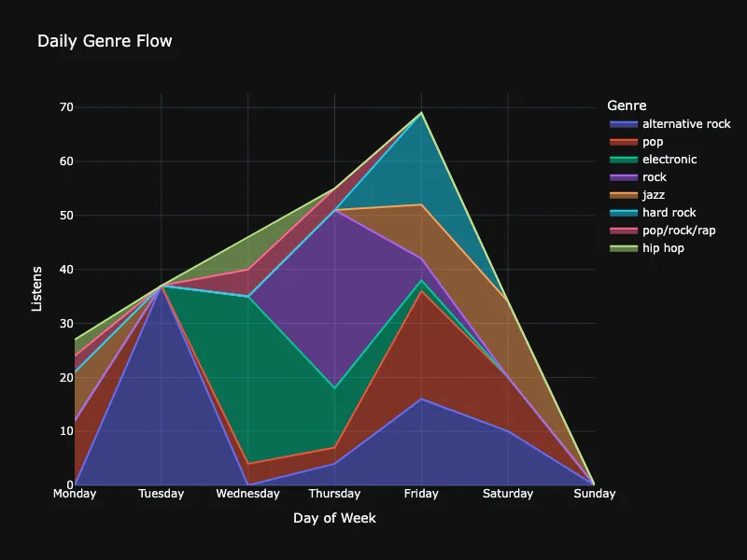Click the hip hop green legend swatch
Screen dimensions: 747x560
tap(624, 248)
